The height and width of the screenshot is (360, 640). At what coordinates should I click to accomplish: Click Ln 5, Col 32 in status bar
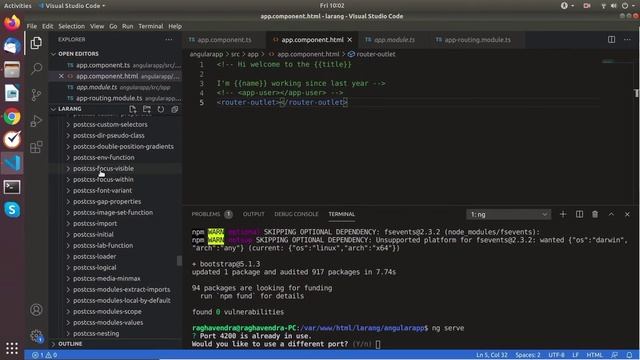point(492,355)
